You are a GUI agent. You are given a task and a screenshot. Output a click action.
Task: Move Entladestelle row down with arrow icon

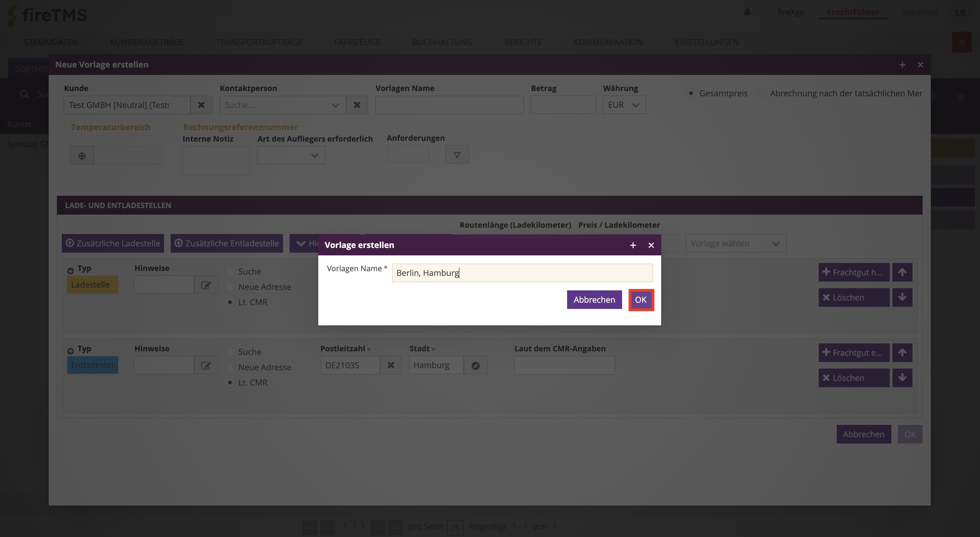pyautogui.click(x=902, y=378)
